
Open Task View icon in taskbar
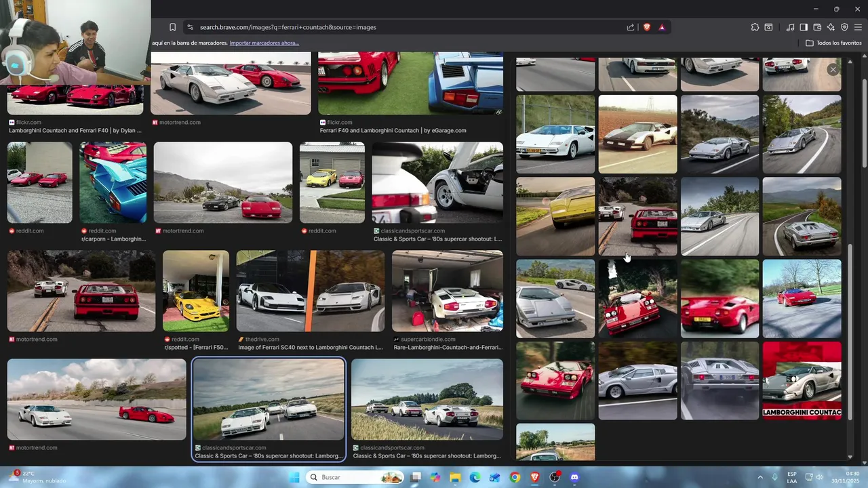click(x=416, y=477)
